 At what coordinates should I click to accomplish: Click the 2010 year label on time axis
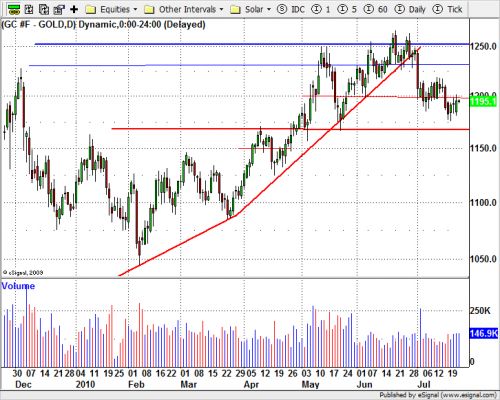point(85,384)
